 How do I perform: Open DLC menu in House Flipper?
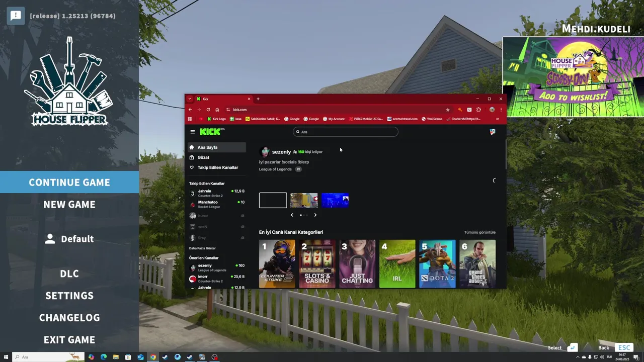click(69, 274)
